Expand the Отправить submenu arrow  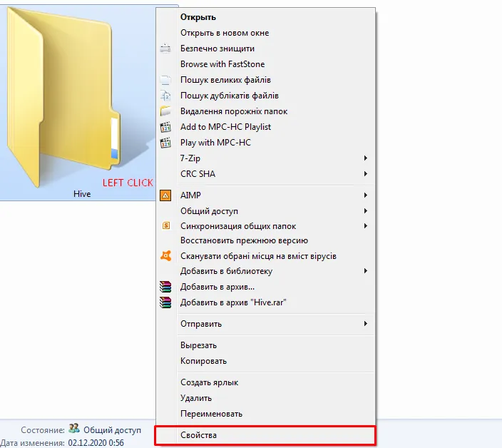coord(365,324)
